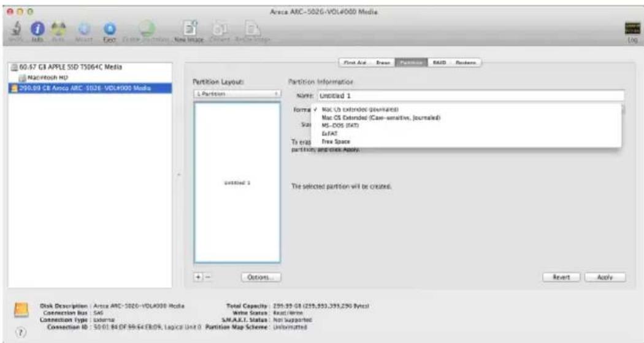
Task: Choose Free Space in format list
Action: coord(466,141)
